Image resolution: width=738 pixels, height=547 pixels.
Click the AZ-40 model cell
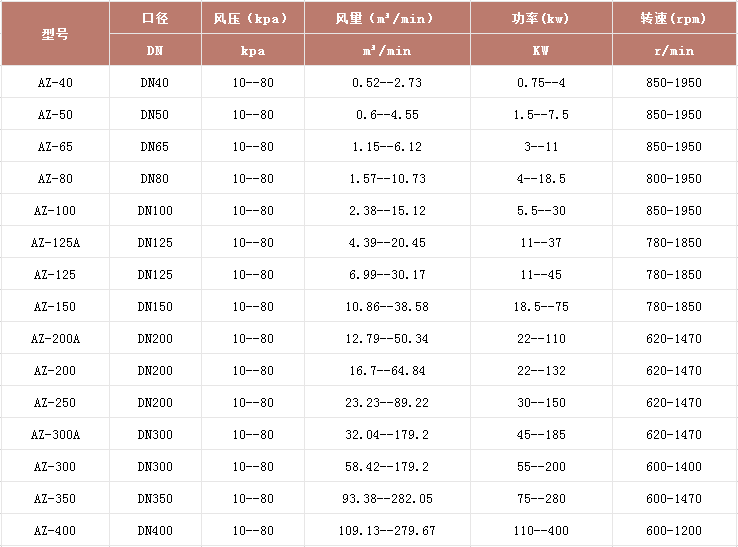point(55,83)
